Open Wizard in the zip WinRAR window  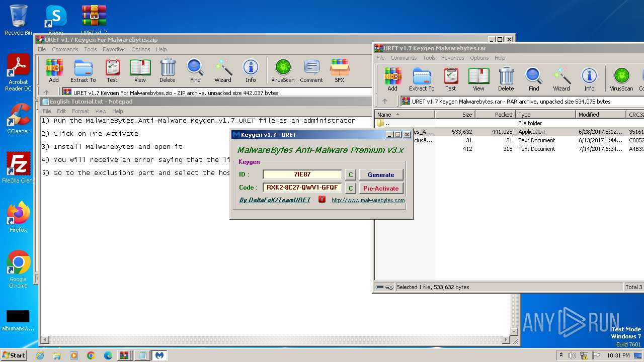point(223,71)
